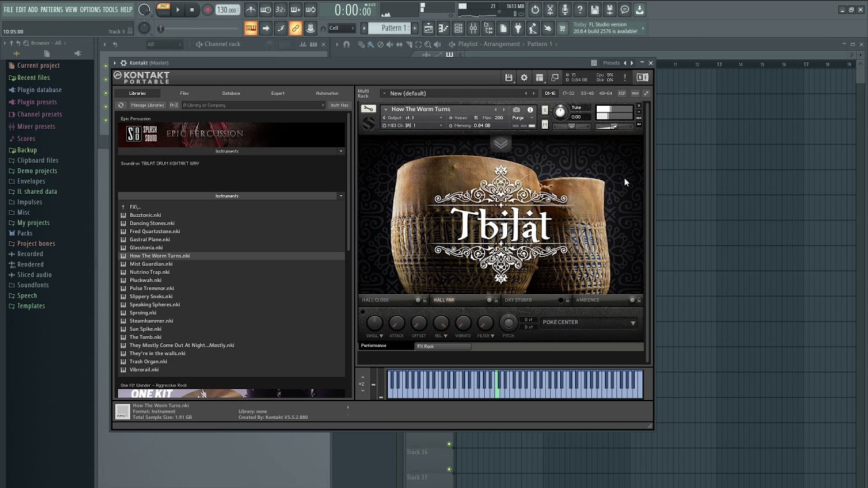Toggle HALL CLOSE mic power LED

click(x=418, y=300)
